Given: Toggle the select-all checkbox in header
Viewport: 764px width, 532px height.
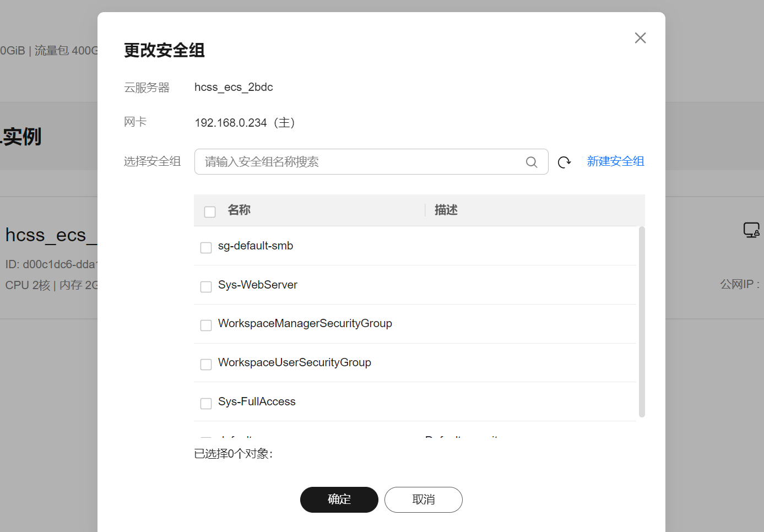Looking at the screenshot, I should 210,211.
